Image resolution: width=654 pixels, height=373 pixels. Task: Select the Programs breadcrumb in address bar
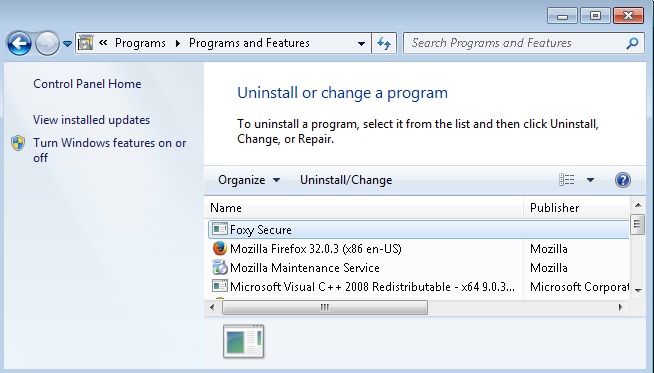[140, 43]
